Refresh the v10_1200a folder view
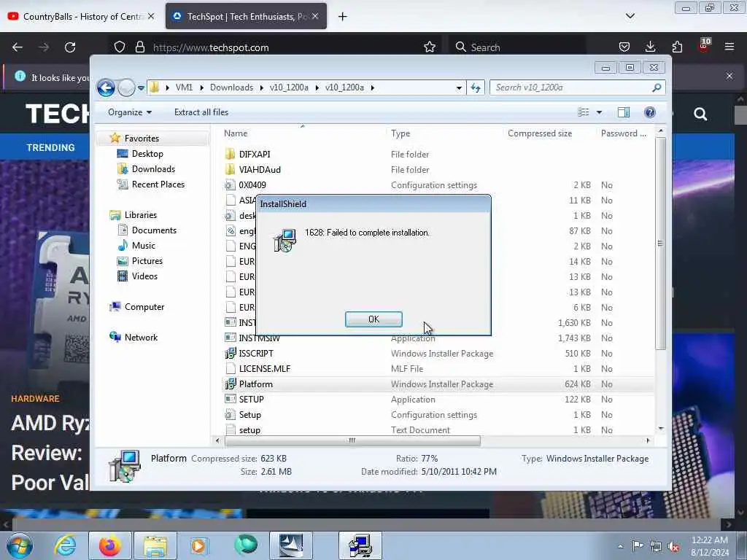The image size is (747, 560). tap(476, 87)
